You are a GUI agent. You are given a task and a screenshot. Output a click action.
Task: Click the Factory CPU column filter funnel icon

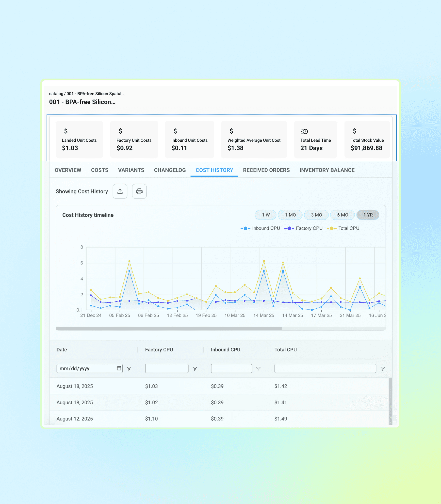(195, 369)
